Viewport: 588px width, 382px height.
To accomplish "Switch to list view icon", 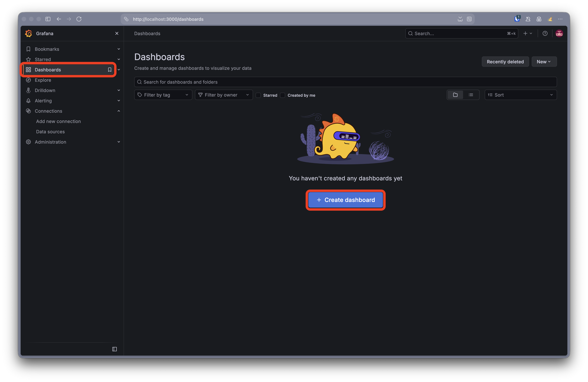I will point(471,95).
